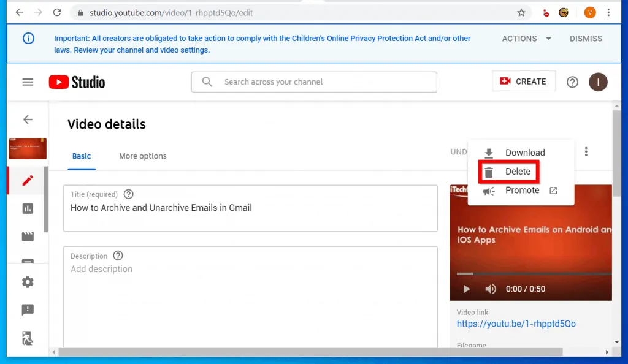628x364 pixels.
Task: Choose Download from the options menu
Action: pyautogui.click(x=524, y=153)
